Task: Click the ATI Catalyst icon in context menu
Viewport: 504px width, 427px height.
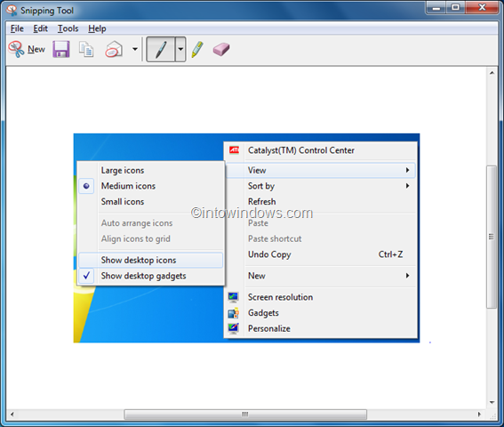Action: pyautogui.click(x=234, y=150)
